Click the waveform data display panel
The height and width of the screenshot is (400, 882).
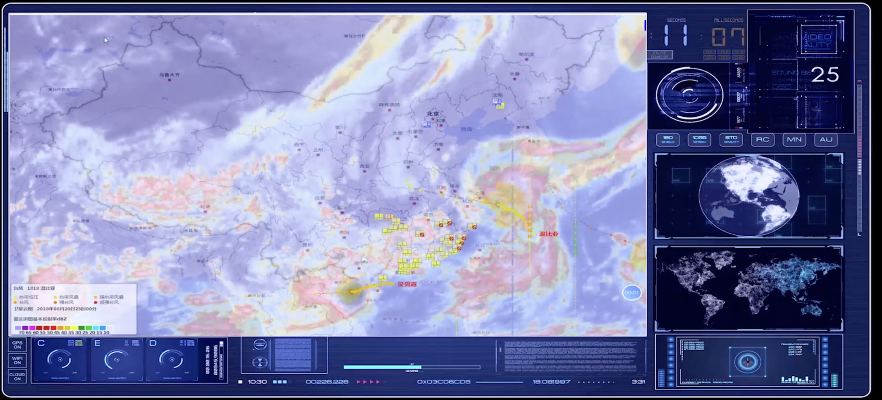tap(293, 354)
